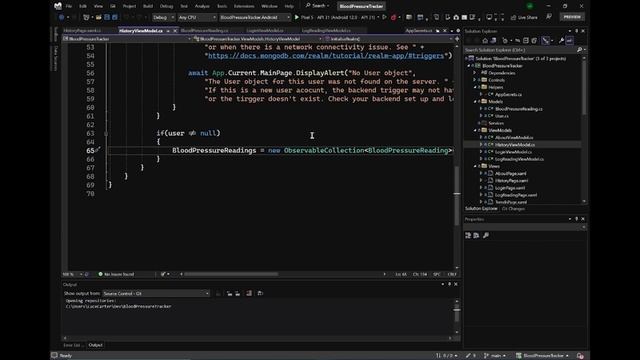Switch to the LogReadingViewModel.cs tab
Viewport: 640px width, 360px height.
[x=326, y=31]
